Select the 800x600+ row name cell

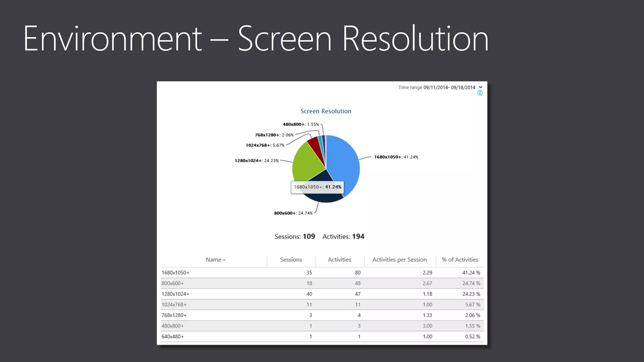(173, 283)
